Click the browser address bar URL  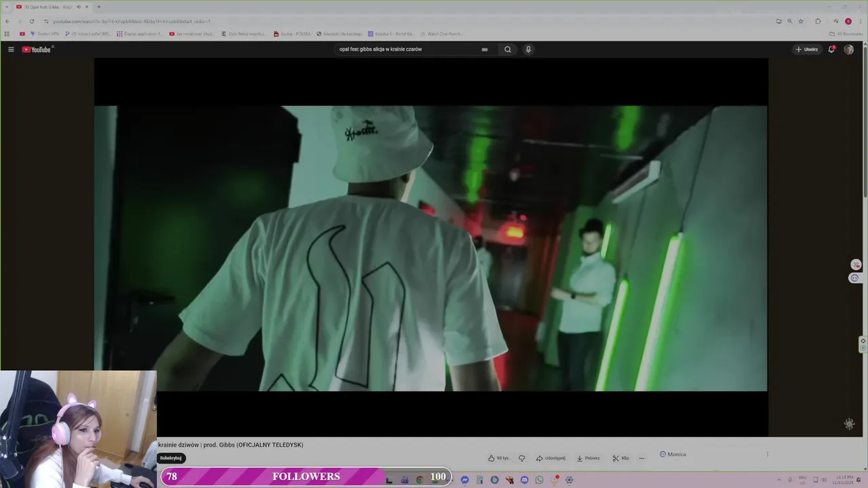pos(132,21)
